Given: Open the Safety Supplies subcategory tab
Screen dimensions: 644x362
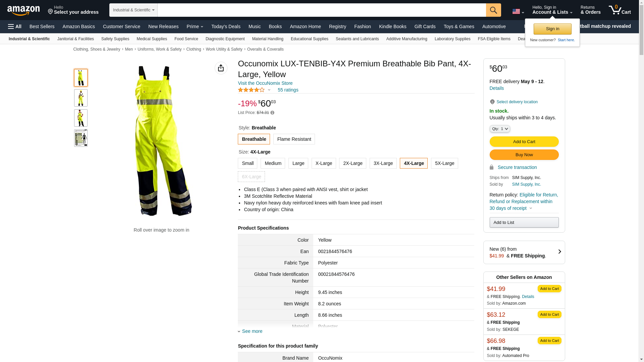Looking at the screenshot, I should pyautogui.click(x=115, y=39).
